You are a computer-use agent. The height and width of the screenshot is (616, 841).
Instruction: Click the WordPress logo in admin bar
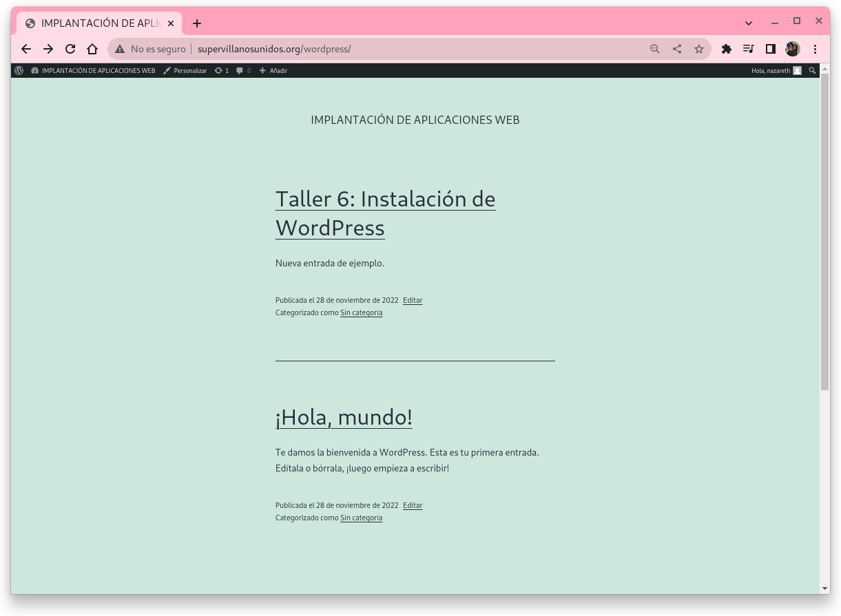point(19,70)
